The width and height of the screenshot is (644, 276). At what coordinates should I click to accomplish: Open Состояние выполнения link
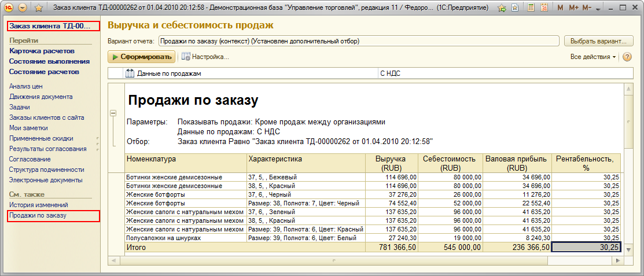pos(49,61)
